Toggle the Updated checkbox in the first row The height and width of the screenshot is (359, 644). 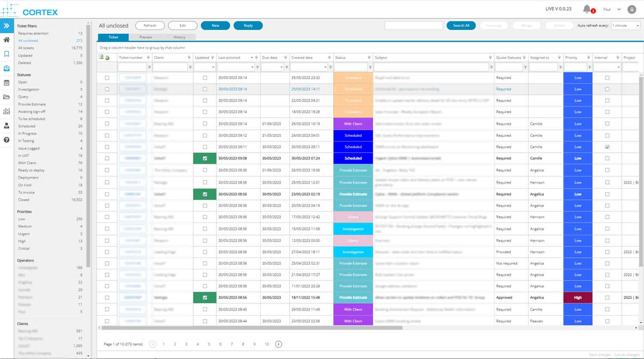click(x=205, y=78)
